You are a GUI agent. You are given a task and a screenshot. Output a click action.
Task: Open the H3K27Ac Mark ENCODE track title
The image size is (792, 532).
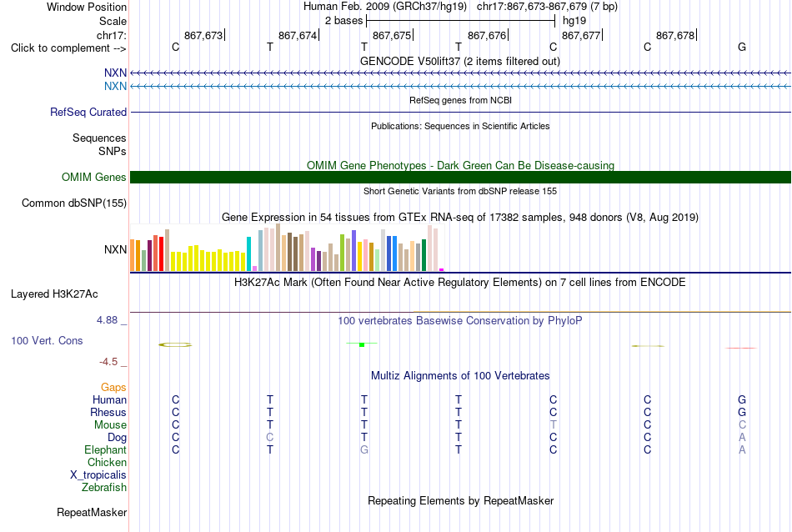coord(460,282)
